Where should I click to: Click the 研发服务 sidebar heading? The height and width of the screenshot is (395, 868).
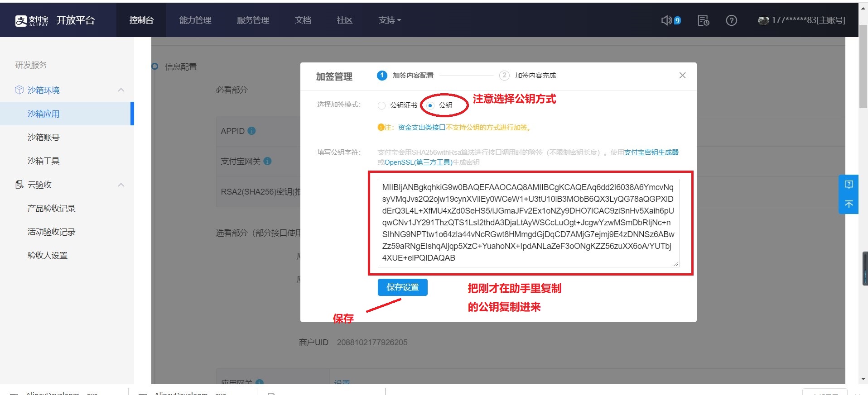31,65
